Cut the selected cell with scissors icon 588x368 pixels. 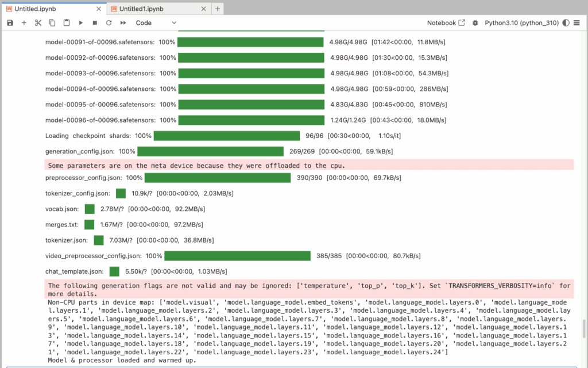pos(38,23)
